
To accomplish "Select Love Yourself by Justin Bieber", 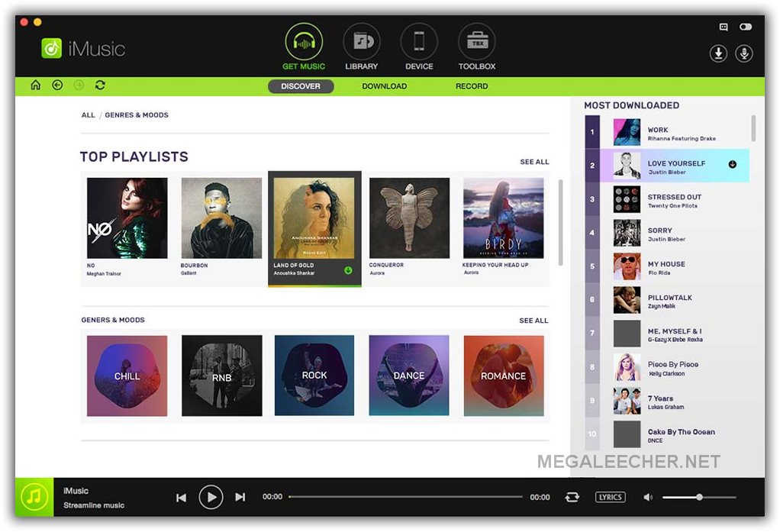I will (x=667, y=165).
